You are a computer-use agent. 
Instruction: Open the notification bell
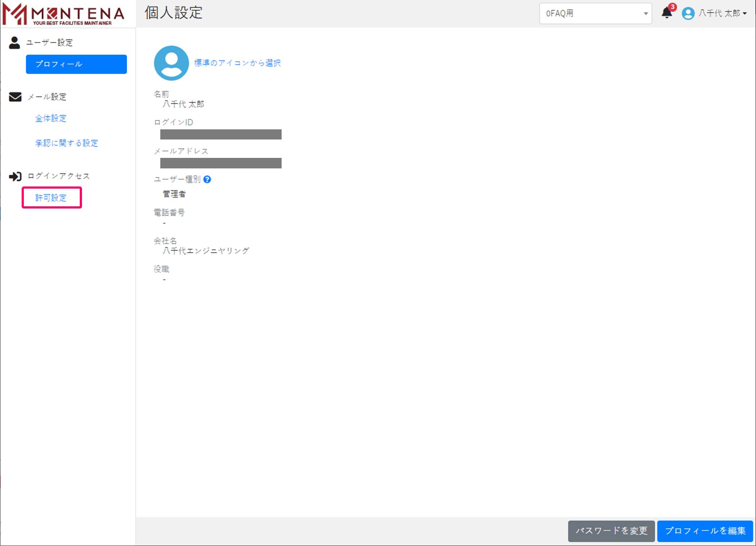coord(666,13)
